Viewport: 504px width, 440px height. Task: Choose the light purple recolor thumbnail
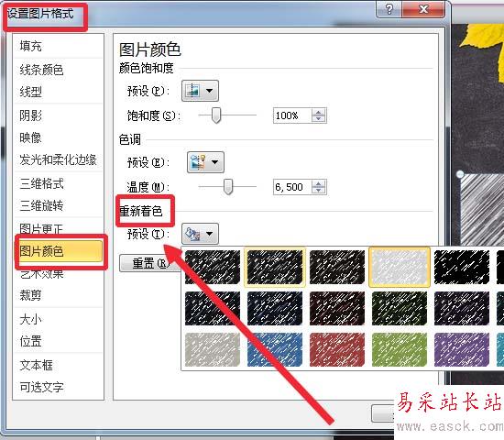(x=462, y=349)
